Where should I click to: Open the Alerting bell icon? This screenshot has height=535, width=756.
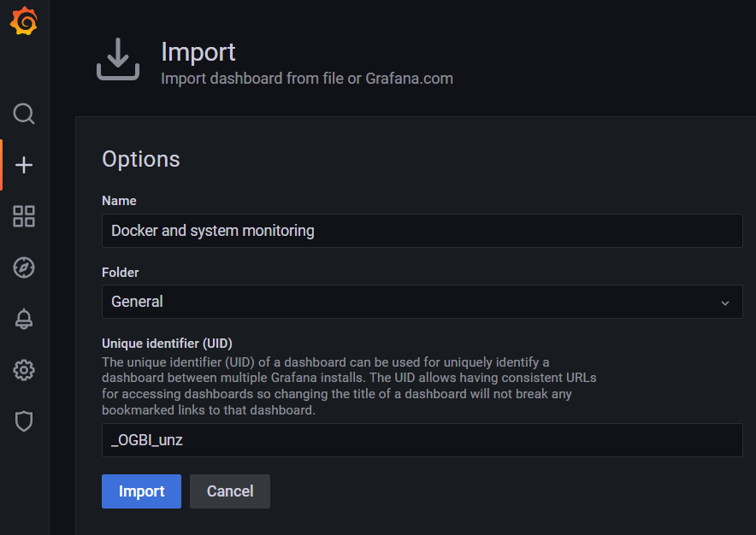(x=23, y=319)
